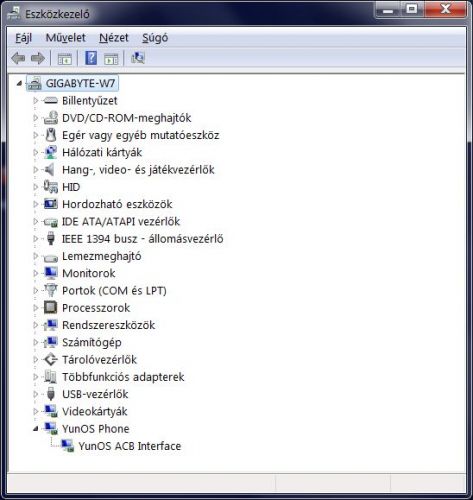
Task: Select the IEEE 1394 busz - állomásvezérlő label
Action: point(143,239)
